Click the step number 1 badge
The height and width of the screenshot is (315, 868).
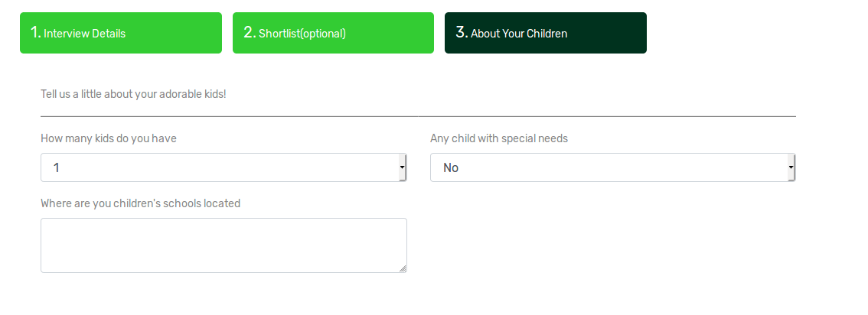(35, 32)
